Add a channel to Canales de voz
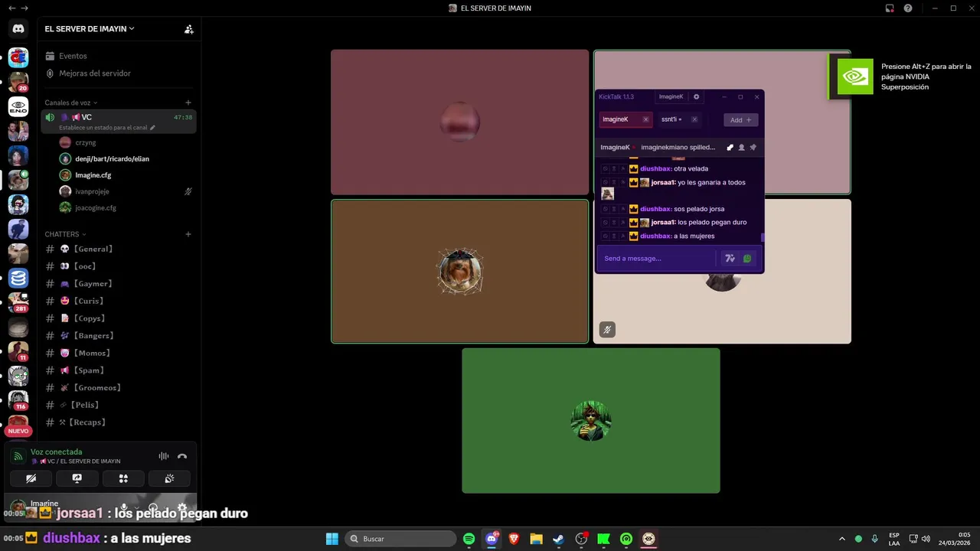Screen dimensions: 980x551 point(188,103)
